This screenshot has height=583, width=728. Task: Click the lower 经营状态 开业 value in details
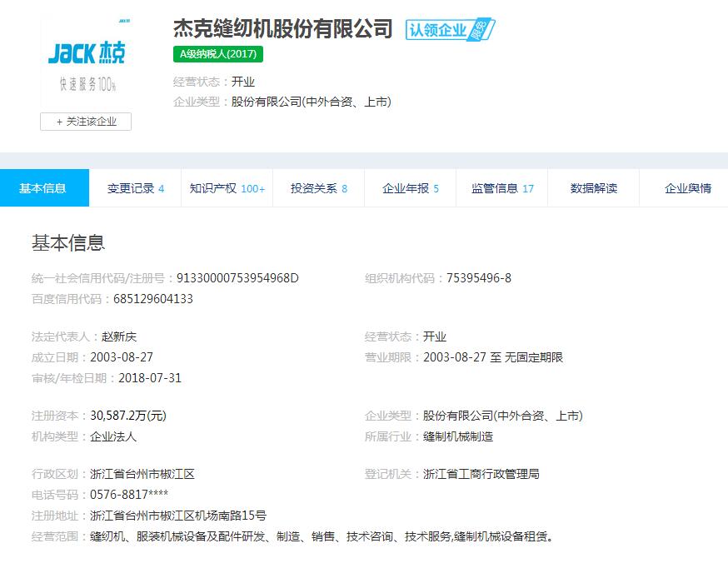click(x=435, y=336)
